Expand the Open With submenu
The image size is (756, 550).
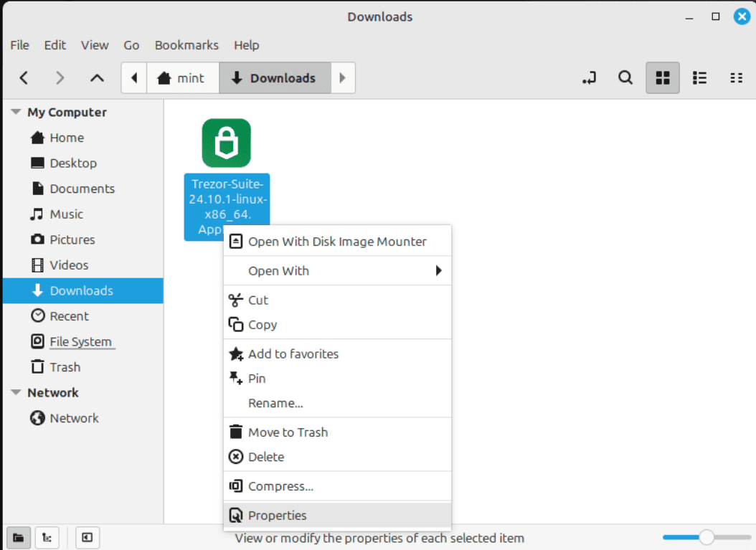[338, 271]
